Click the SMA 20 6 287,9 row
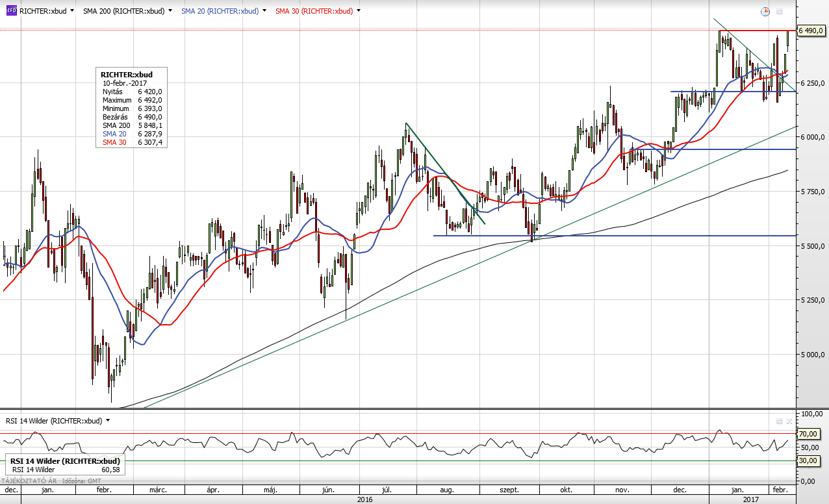 coord(132,134)
